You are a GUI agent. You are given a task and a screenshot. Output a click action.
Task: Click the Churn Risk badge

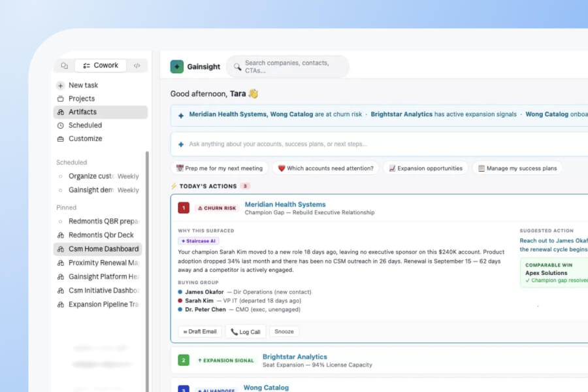tap(217, 208)
